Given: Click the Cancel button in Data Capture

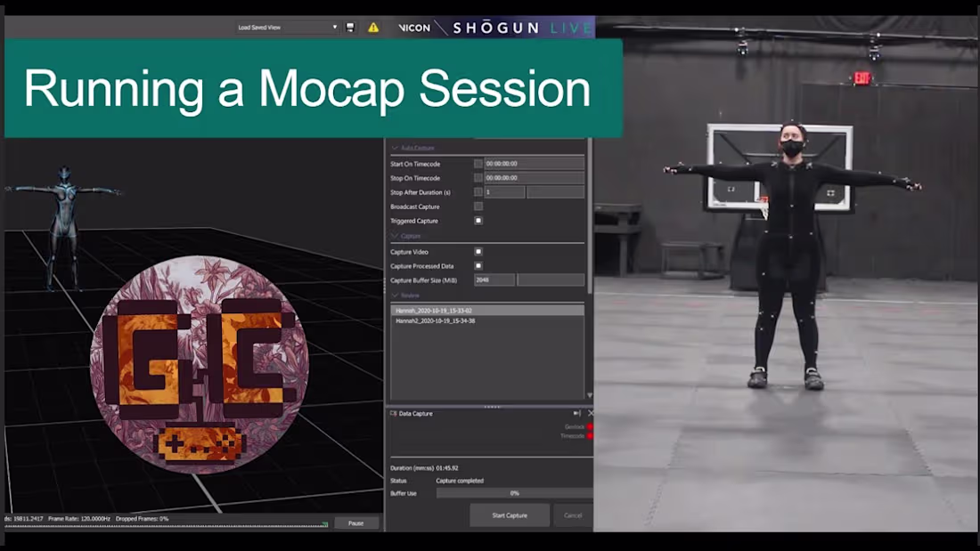Looking at the screenshot, I should pyautogui.click(x=573, y=515).
